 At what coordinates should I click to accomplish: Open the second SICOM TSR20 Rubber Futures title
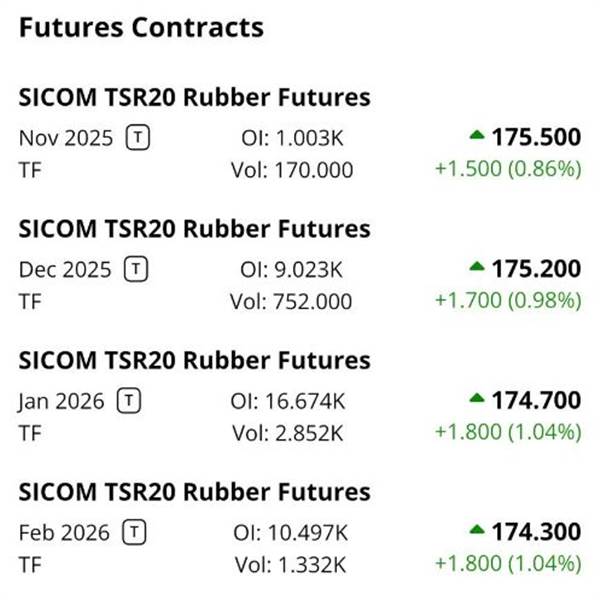[194, 228]
